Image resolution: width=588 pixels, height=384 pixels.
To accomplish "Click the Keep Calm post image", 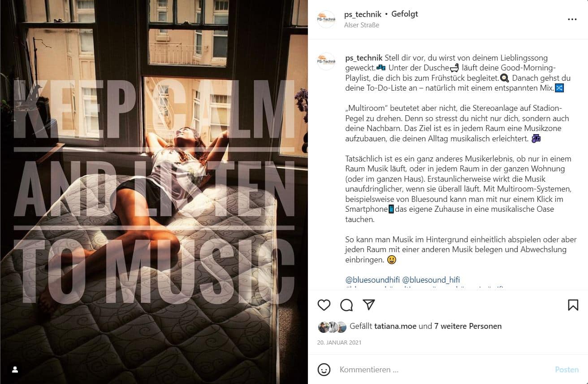I will tap(154, 192).
